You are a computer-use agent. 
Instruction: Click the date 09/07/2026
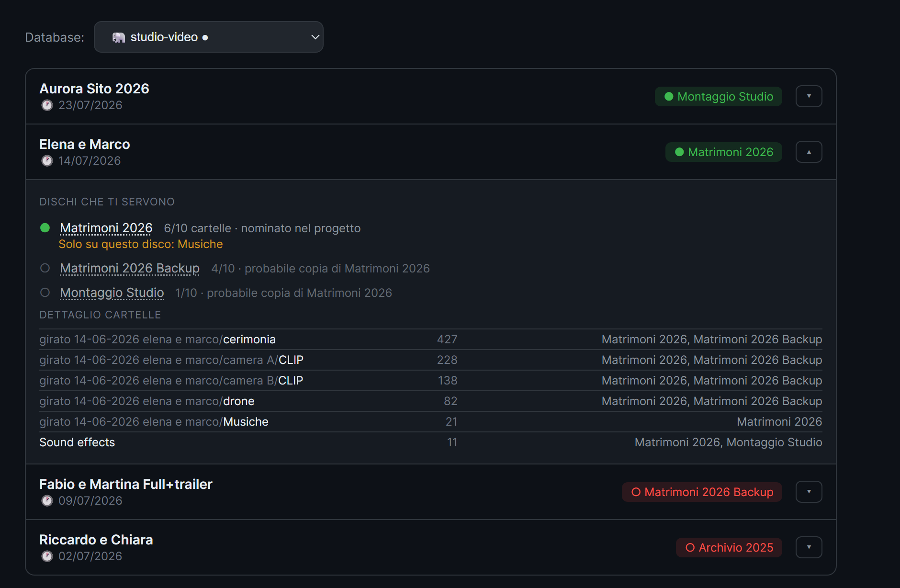pos(90,501)
